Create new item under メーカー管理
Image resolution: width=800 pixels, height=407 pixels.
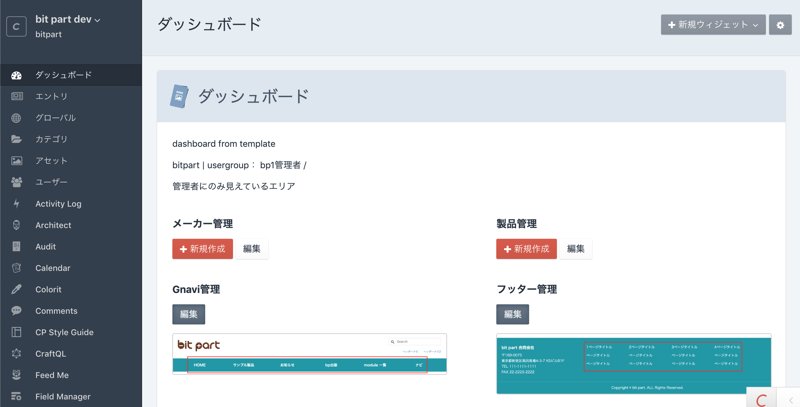pos(202,249)
